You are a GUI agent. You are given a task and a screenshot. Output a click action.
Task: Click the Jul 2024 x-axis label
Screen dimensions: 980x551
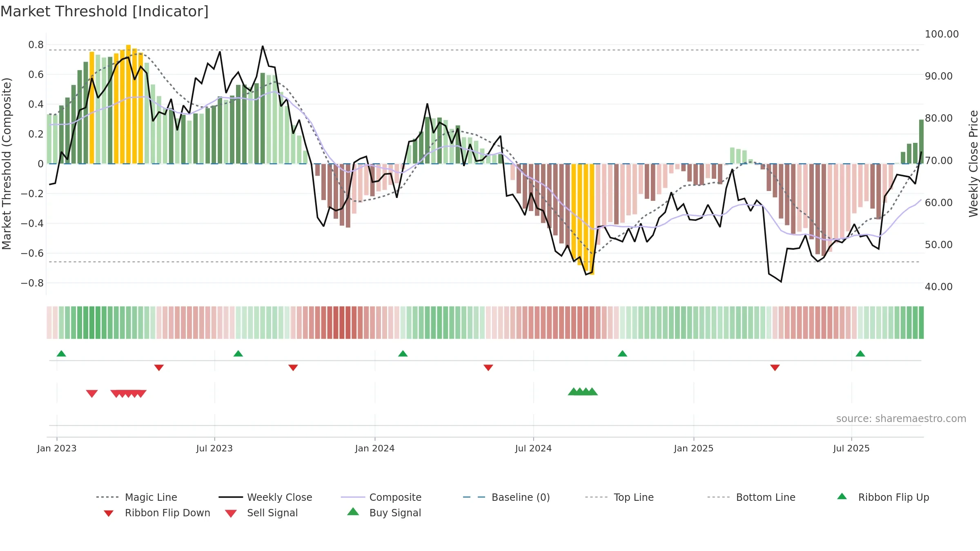coord(533,448)
